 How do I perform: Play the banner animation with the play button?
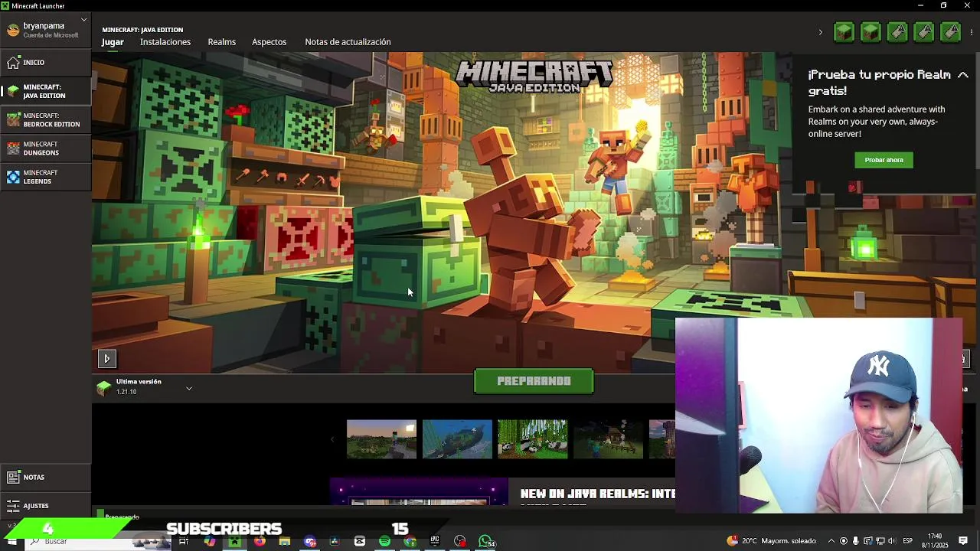[106, 358]
